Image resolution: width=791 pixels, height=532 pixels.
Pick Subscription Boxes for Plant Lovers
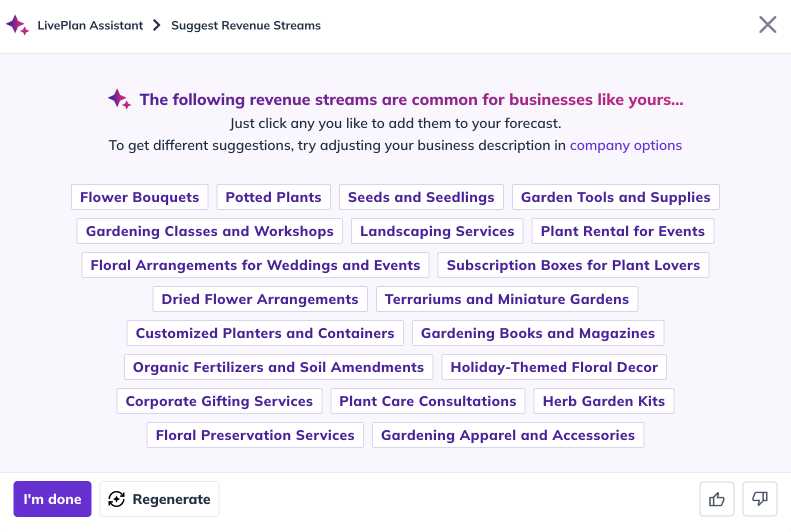(573, 265)
